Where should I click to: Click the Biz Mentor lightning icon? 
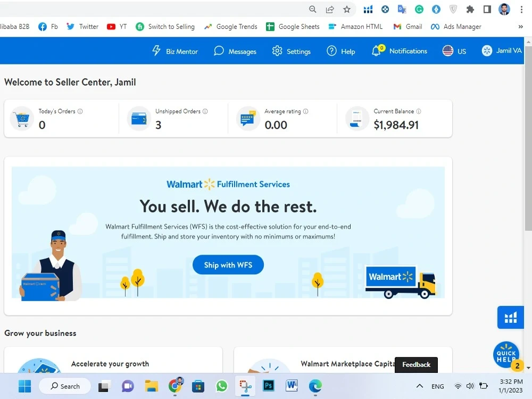point(156,51)
